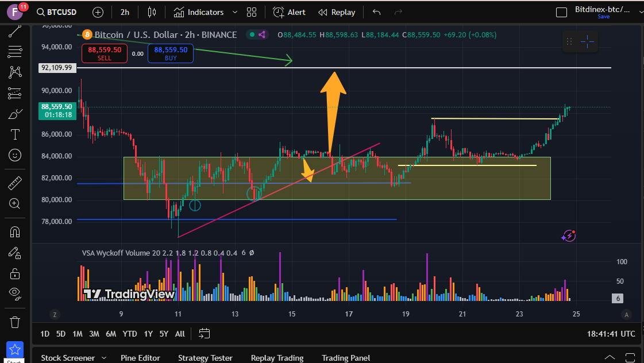Select the ruler Measure tool
The width and height of the screenshot is (644, 363).
[x=15, y=183]
